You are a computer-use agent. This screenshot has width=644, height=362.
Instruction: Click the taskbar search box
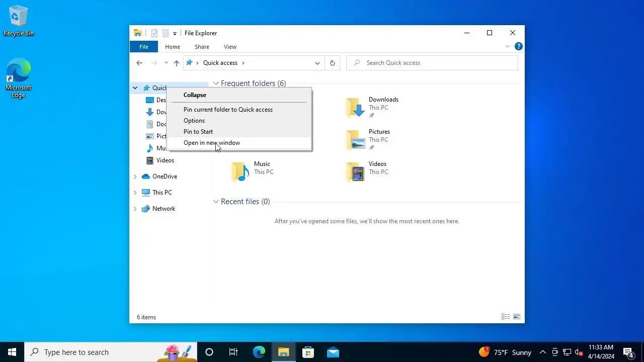[x=111, y=352]
